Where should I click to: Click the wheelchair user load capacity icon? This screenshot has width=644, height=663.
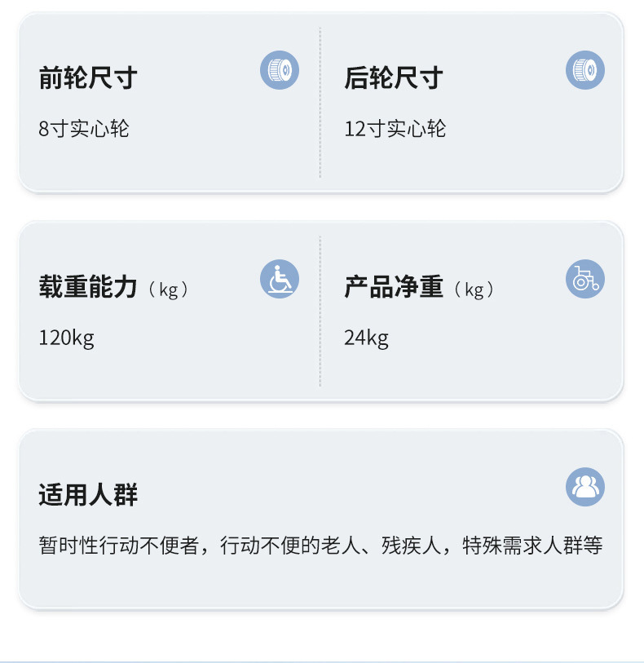(x=280, y=279)
